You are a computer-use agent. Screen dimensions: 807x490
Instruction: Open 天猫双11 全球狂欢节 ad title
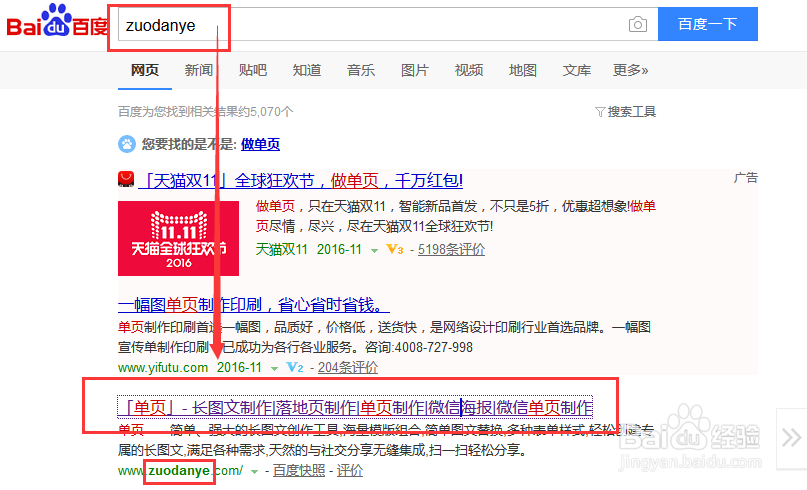point(301,181)
